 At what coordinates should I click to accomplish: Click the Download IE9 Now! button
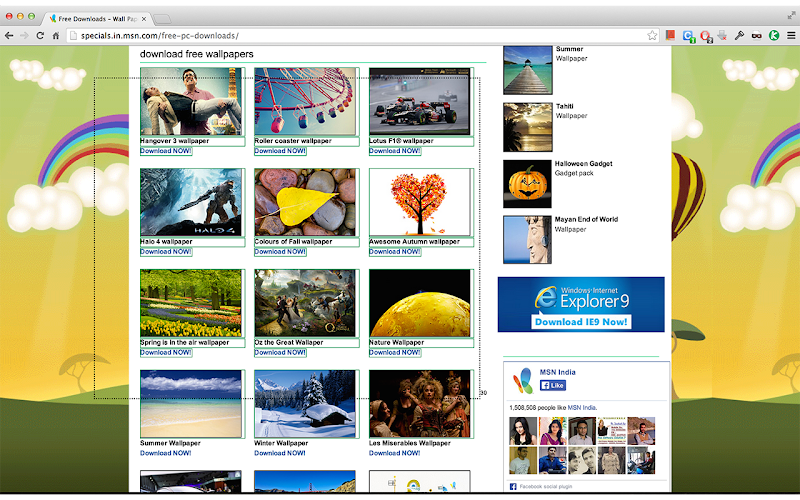[581, 322]
